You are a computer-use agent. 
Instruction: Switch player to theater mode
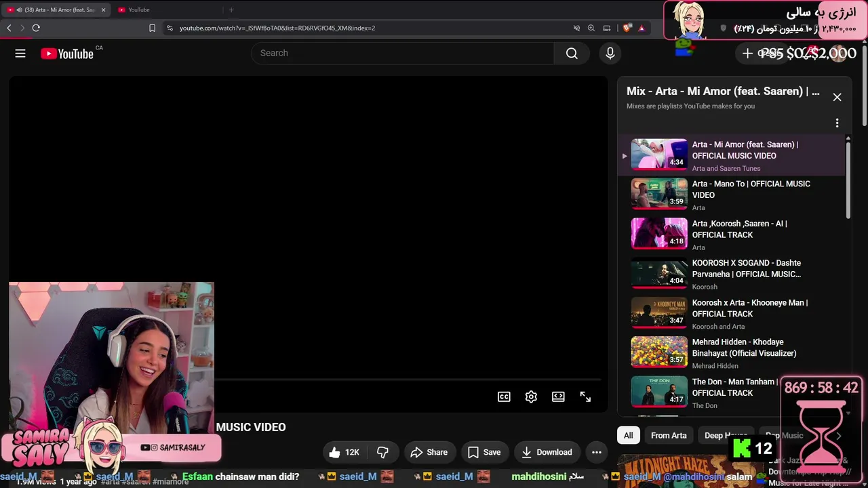tap(558, 396)
